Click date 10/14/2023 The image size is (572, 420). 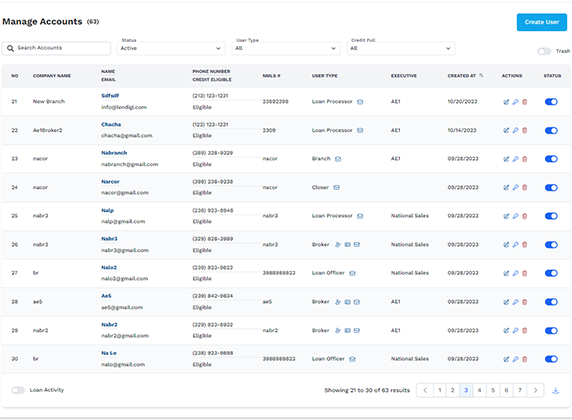tap(462, 130)
